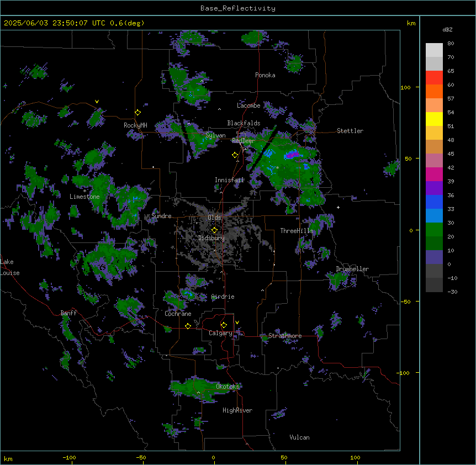
Task: Click the magenta storm core east of RedDeer
Action: point(292,155)
